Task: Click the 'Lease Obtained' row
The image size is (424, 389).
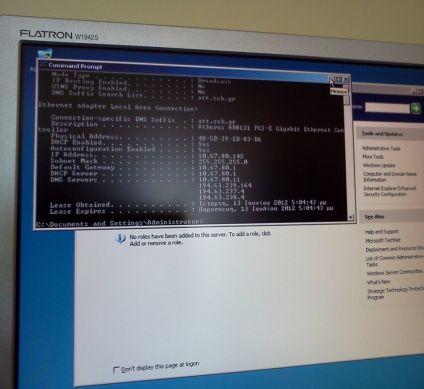Action: (x=188, y=203)
